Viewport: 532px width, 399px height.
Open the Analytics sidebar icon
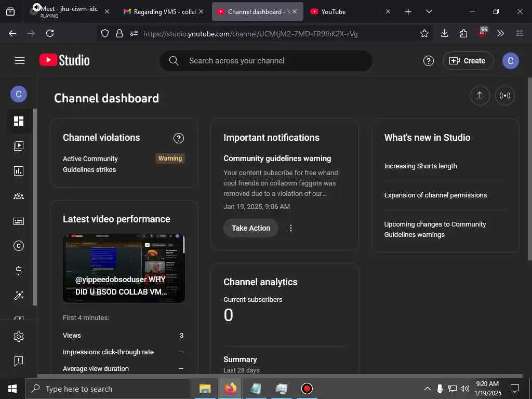(x=19, y=171)
